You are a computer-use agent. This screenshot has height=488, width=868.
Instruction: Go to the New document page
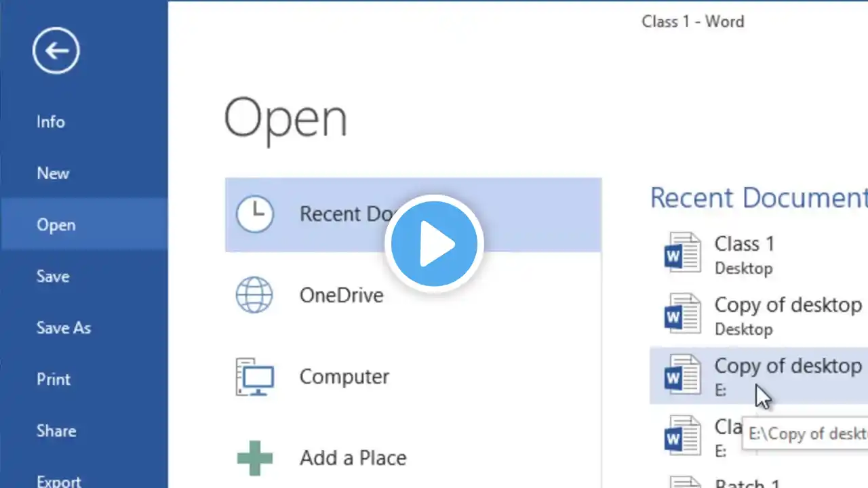53,174
